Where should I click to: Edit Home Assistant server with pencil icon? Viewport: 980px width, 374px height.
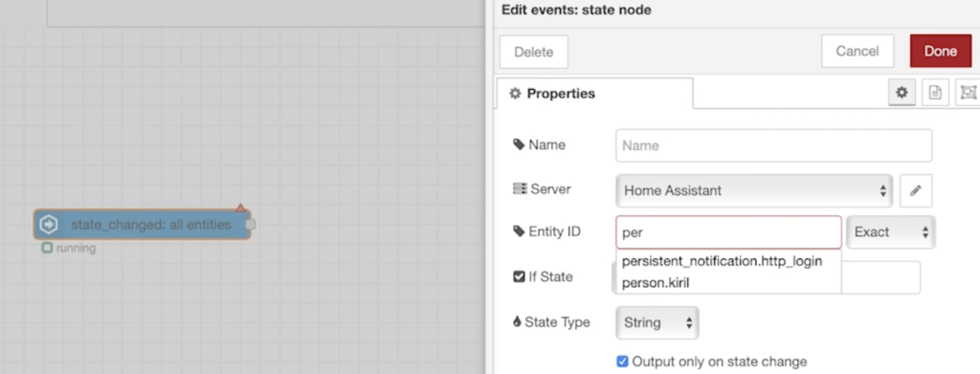point(916,190)
